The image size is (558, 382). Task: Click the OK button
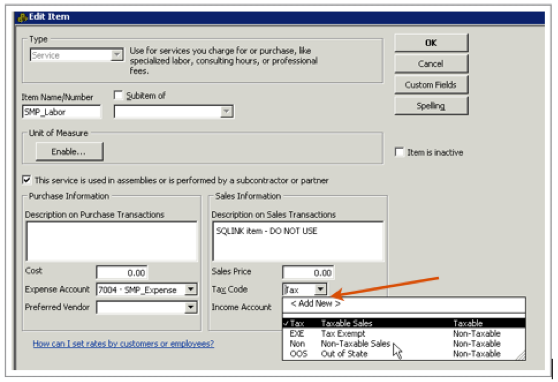(431, 43)
